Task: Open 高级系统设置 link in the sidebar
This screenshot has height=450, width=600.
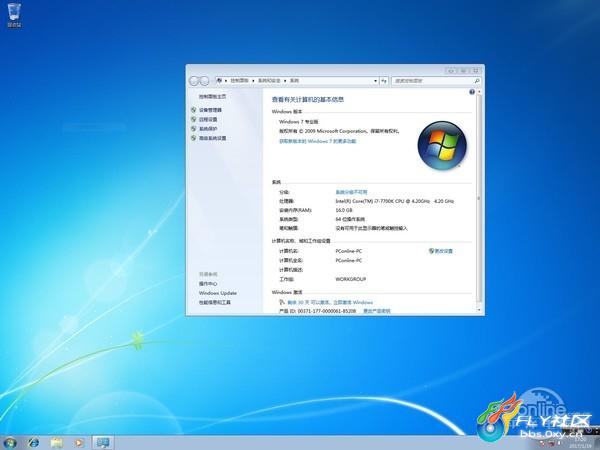Action: point(212,138)
